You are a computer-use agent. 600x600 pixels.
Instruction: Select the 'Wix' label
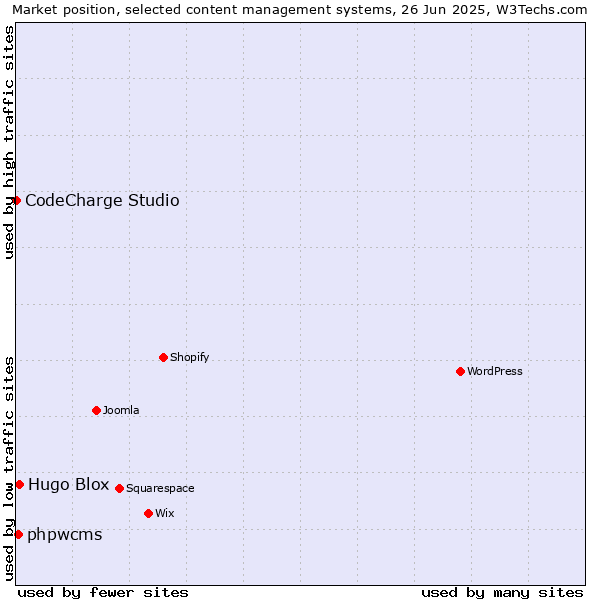point(165,513)
